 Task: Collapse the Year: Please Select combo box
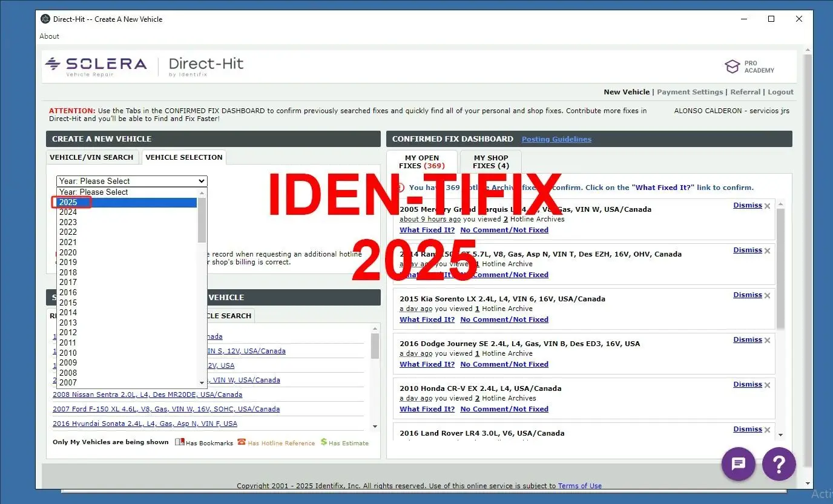tap(132, 181)
